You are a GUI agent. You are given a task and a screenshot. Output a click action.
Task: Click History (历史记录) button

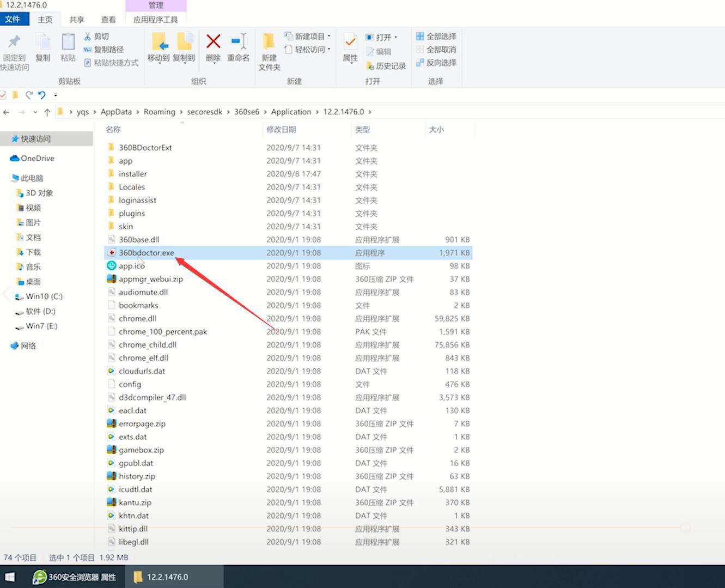pos(386,66)
